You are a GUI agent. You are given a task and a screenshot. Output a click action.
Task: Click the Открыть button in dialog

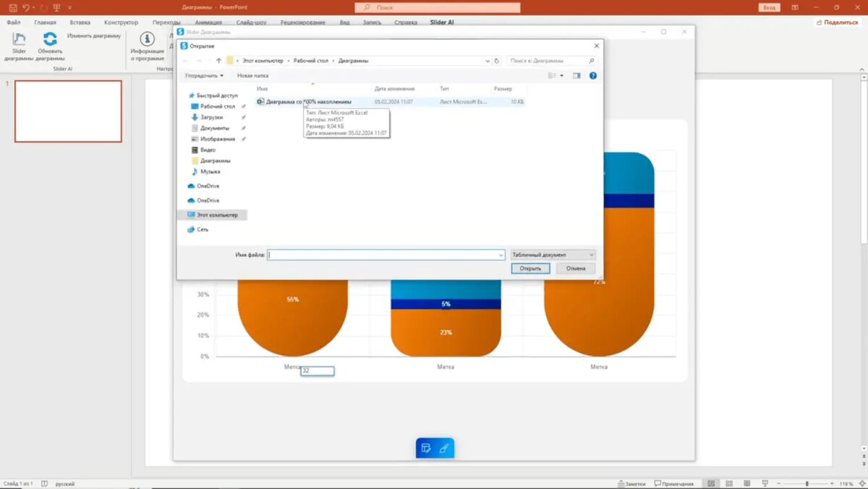coord(530,268)
